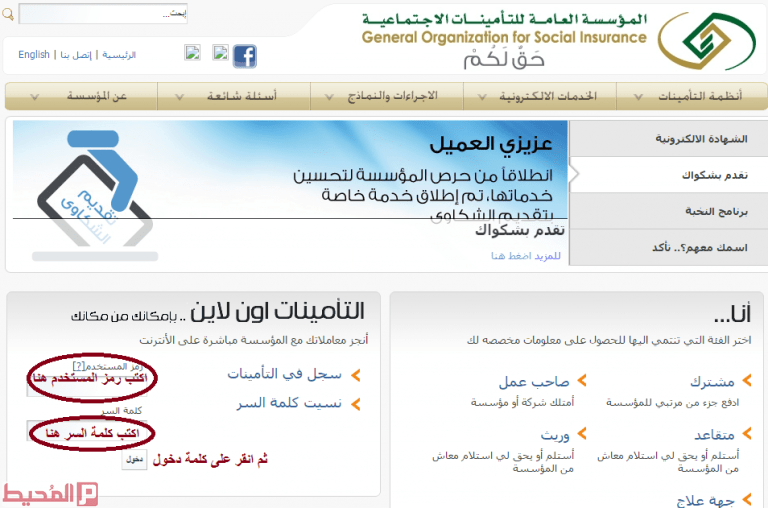Click orange arrow beside متقاعد
768x508 pixels.
(746, 434)
